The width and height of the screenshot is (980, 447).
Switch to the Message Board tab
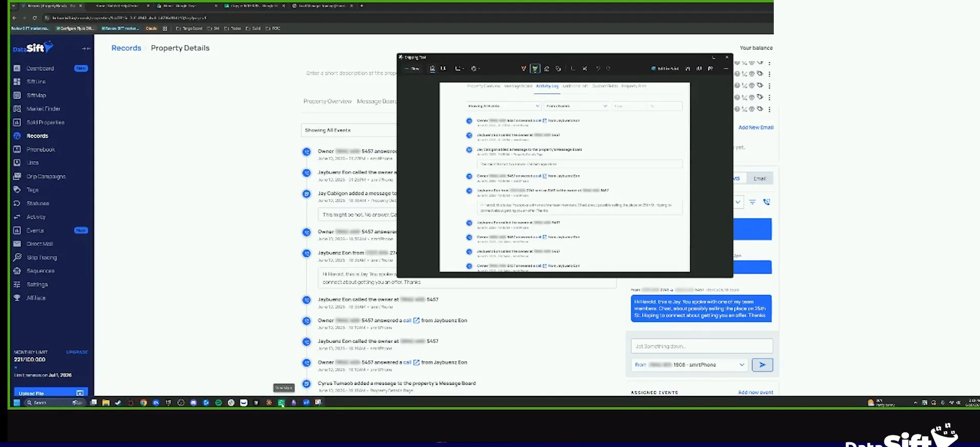(377, 102)
